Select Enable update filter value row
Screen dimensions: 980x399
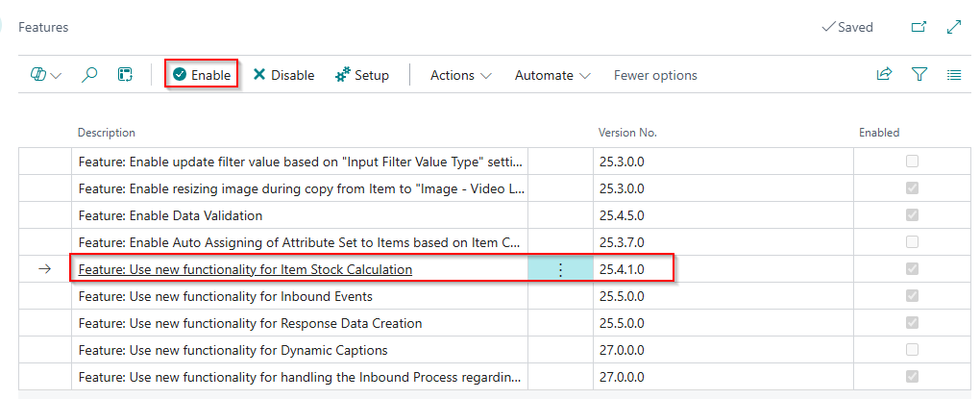pyautogui.click(x=301, y=162)
